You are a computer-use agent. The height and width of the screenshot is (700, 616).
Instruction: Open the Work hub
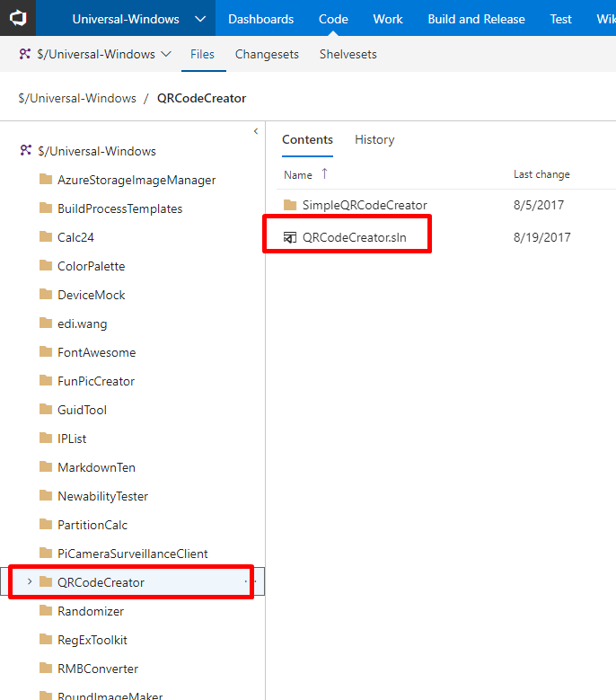coord(388,19)
